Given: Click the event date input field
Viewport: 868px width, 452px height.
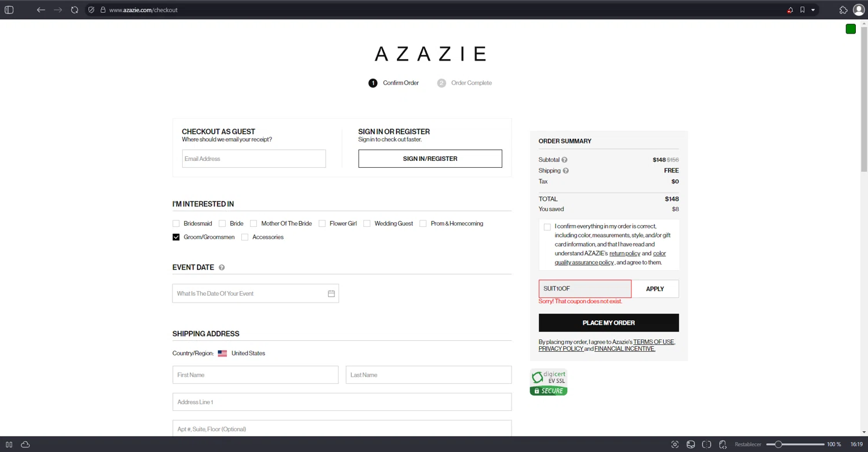Looking at the screenshot, I should tap(255, 293).
